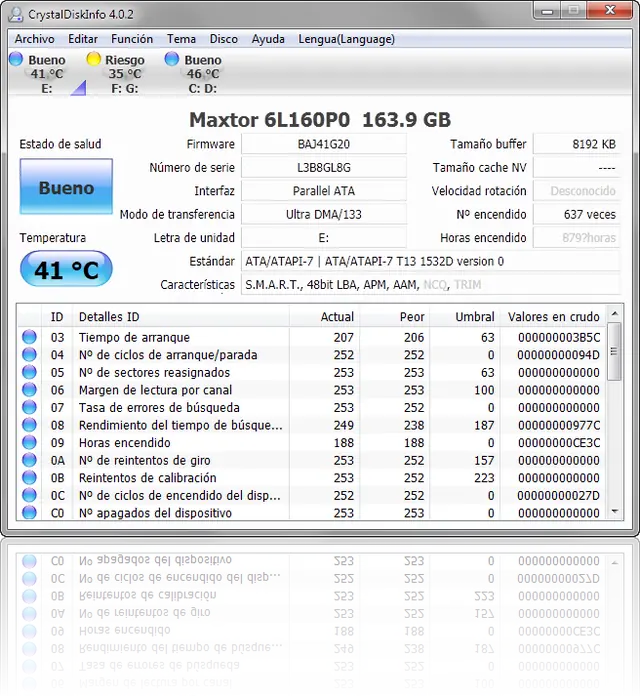Click the Actual column header
640x698 pixels.
pos(324,317)
